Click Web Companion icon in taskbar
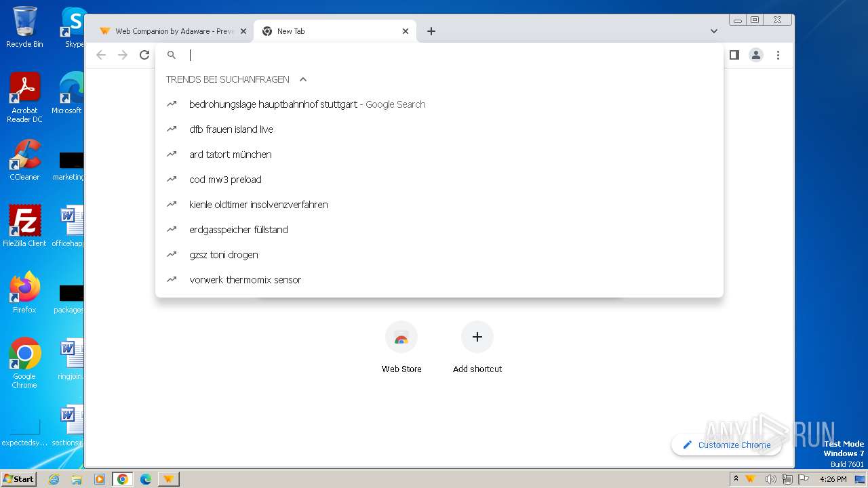Screen dimensions: 868x488 tap(168, 479)
